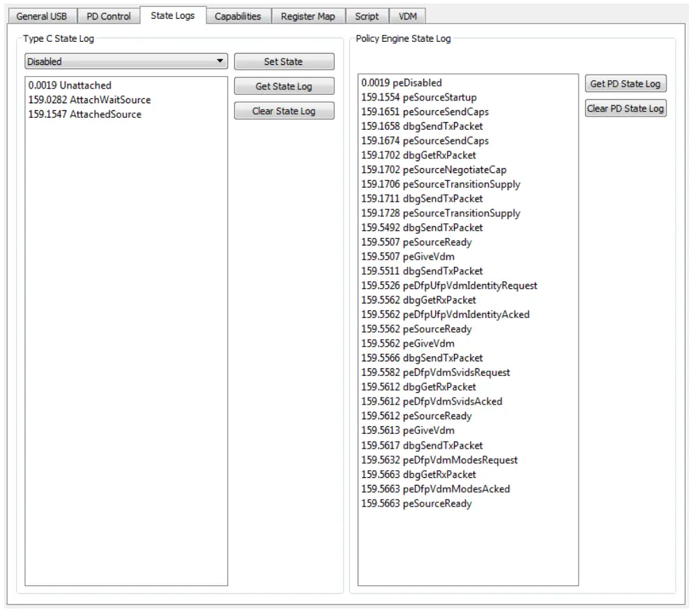
Task: Open the VDM tab
Action: click(x=407, y=16)
